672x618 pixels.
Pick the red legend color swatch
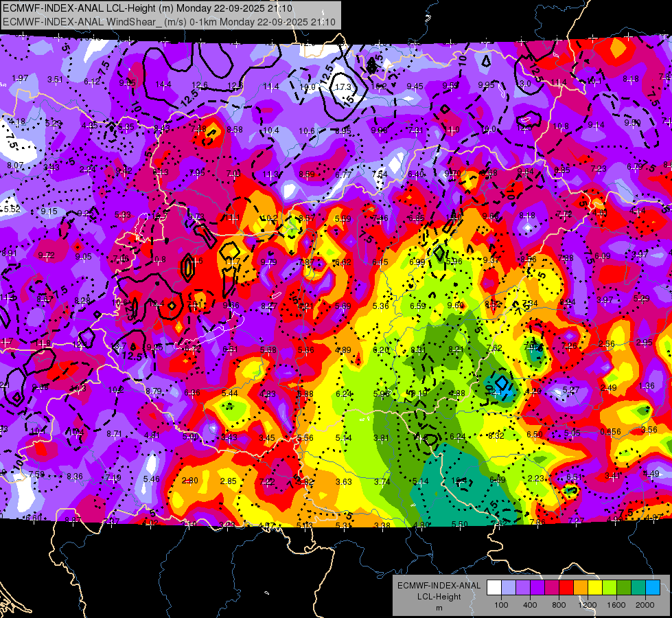566,588
